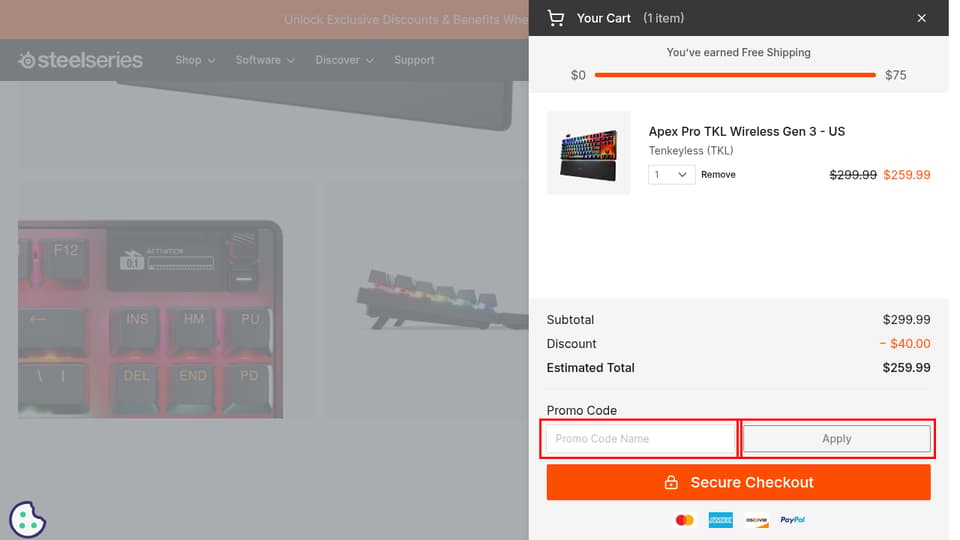Click the Discover payment icon
The width and height of the screenshot is (960, 540).
tap(757, 520)
